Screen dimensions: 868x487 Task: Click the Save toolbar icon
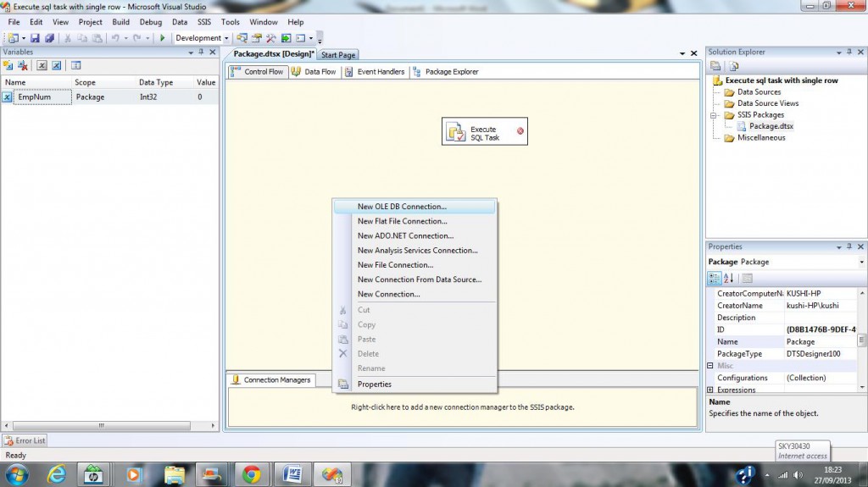tap(35, 38)
